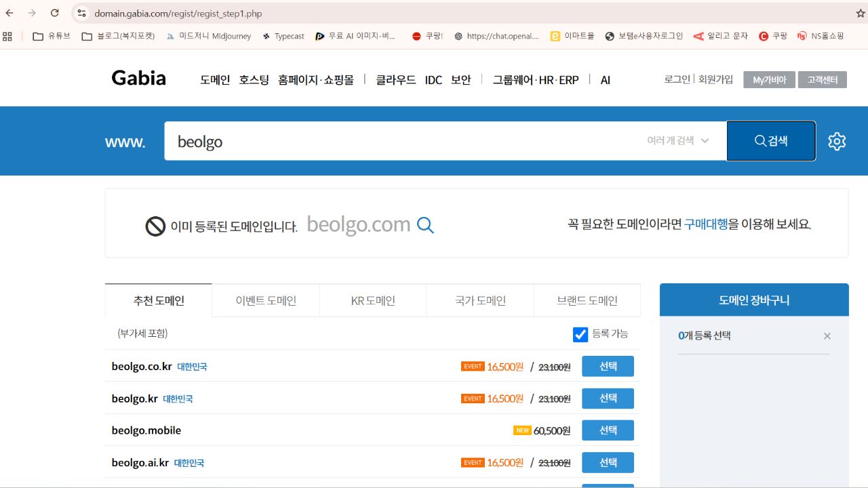Uncheck the 등록 가능 checkbox
This screenshot has height=488, width=868.
580,334
